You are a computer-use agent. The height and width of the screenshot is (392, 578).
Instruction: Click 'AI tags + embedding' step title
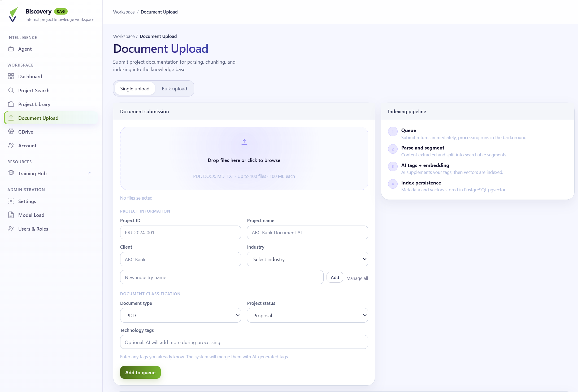coord(425,165)
